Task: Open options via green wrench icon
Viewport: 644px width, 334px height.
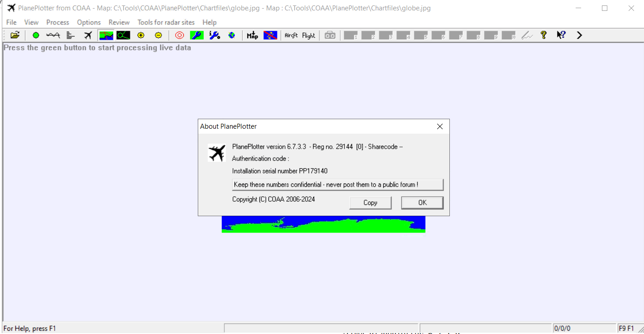Action: click(197, 35)
